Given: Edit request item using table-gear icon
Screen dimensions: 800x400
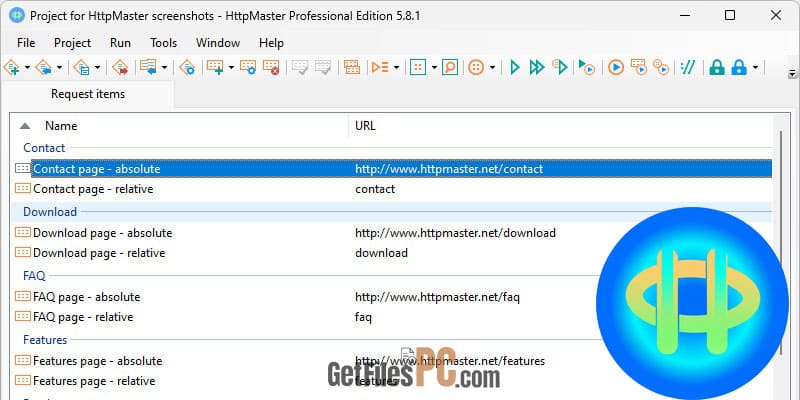Looking at the screenshot, I should click(x=248, y=67).
